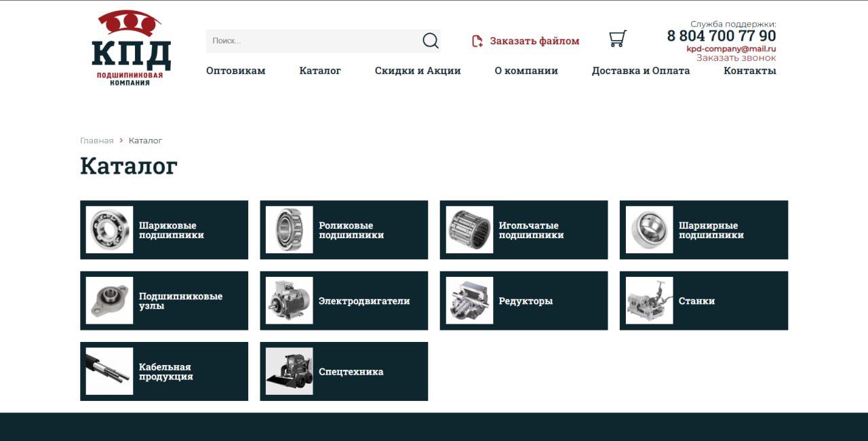Select the skid loader Спецтехника thumbnail
Screen dimensions: 868x441
pos(290,371)
